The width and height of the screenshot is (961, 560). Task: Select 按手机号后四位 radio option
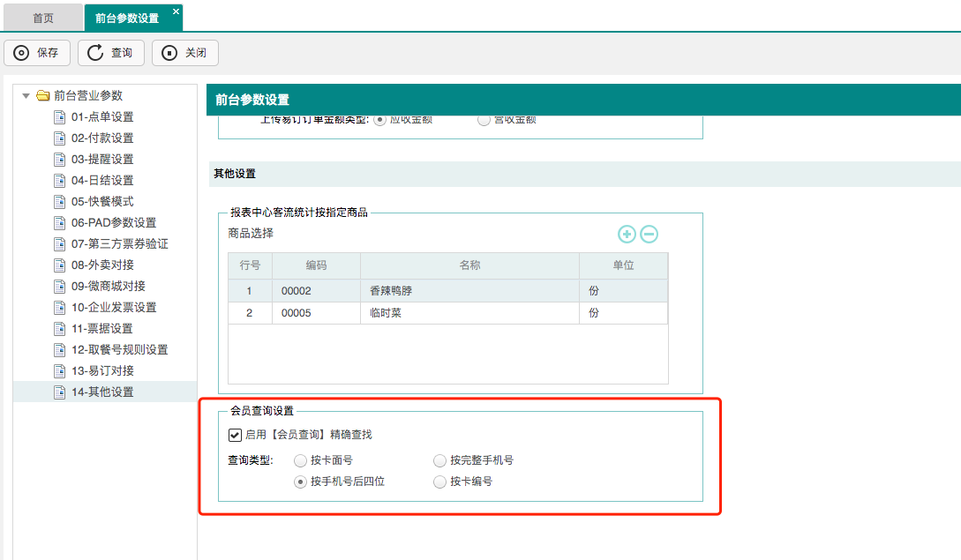pos(300,482)
